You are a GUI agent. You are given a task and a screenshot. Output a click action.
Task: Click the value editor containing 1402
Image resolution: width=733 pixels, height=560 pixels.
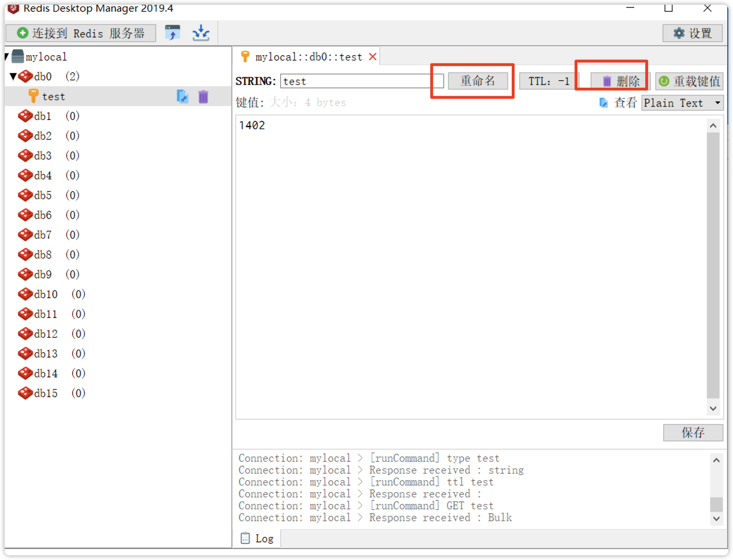pyautogui.click(x=471, y=267)
